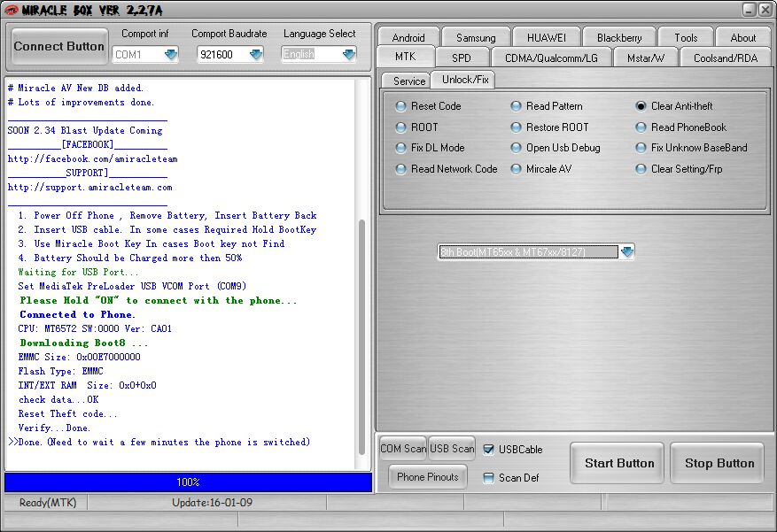Select Read Pattern option
777x532 pixels.
click(x=516, y=106)
